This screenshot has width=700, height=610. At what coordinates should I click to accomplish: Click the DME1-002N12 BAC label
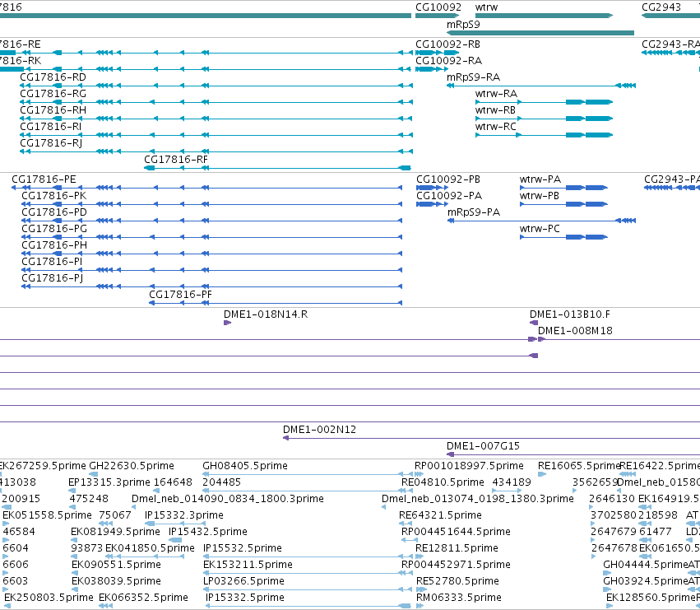pos(320,430)
